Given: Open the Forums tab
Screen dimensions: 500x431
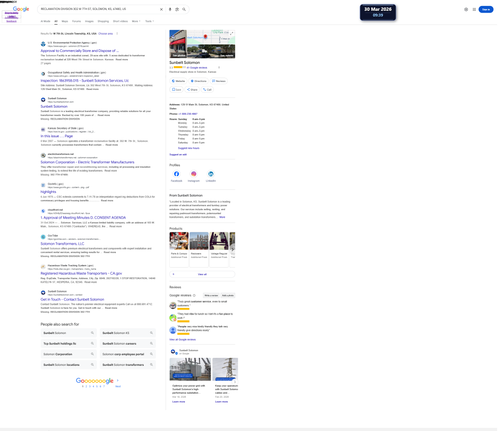Looking at the screenshot, I should [76, 21].
